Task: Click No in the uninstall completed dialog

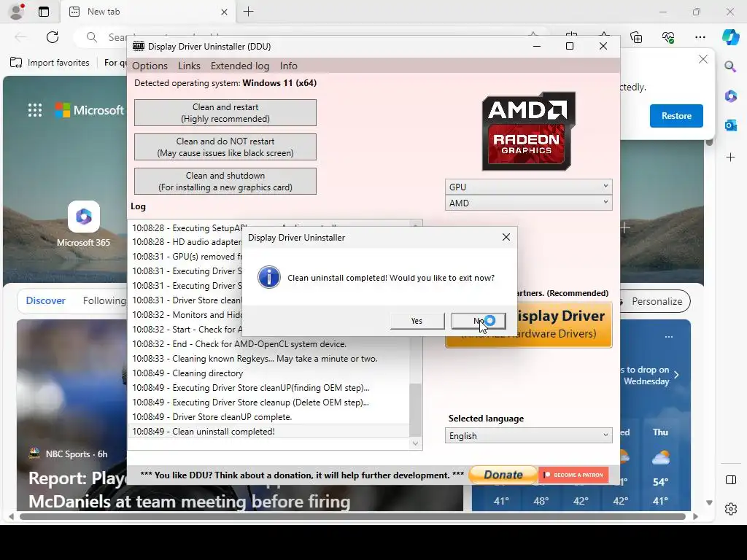Action: tap(479, 321)
